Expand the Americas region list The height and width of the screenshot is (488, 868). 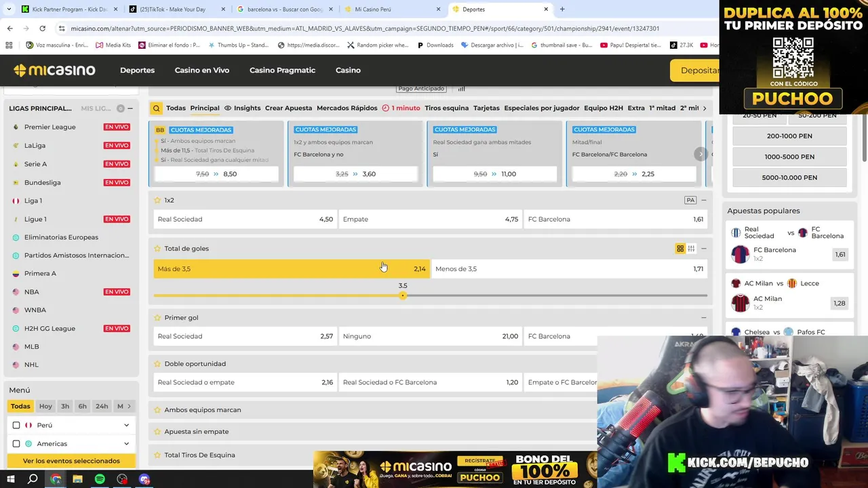(126, 443)
